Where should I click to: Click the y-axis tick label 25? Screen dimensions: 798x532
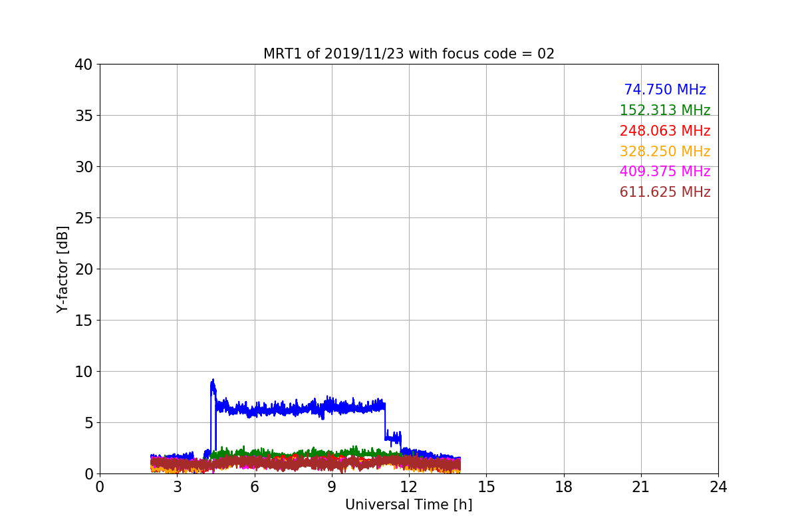pyautogui.click(x=84, y=218)
